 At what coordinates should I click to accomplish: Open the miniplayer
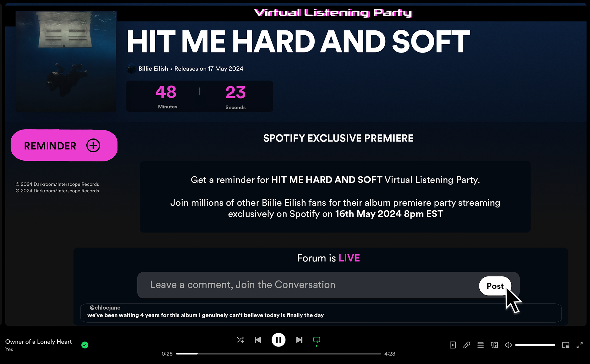pos(565,345)
